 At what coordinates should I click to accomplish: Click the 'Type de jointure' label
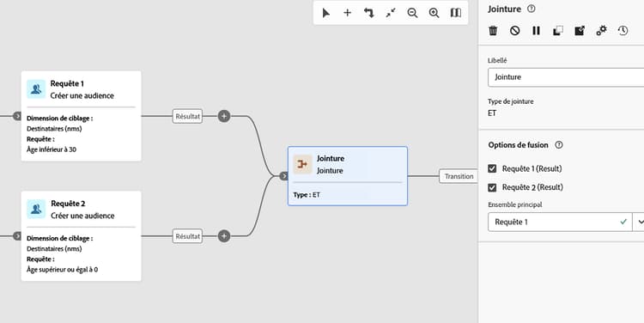[511, 101]
